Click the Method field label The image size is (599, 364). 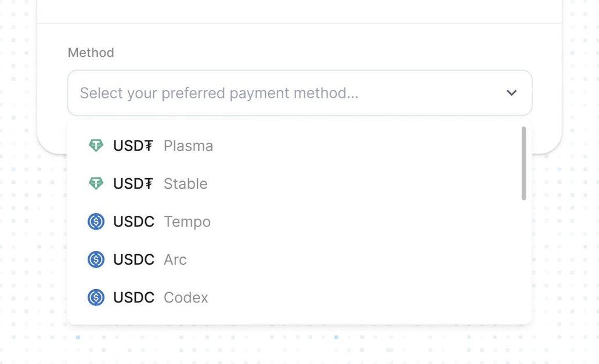[91, 52]
